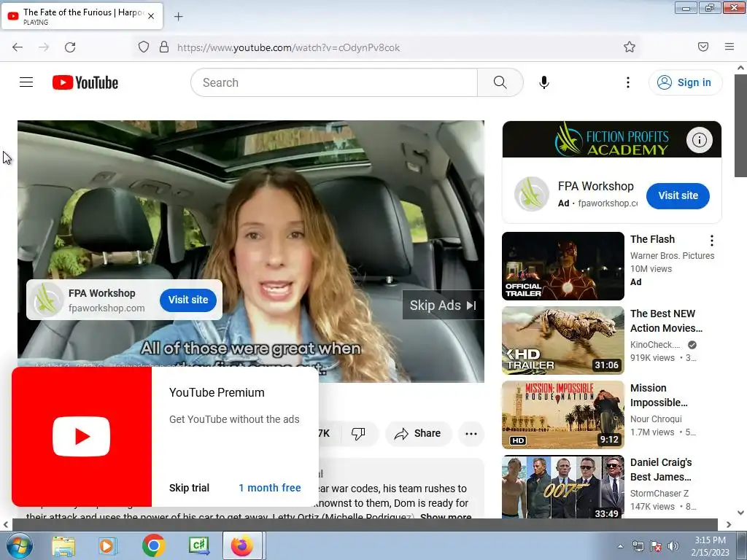The width and height of the screenshot is (747, 560).
Task: Click the YouTube Premium red logo
Action: pos(82,436)
